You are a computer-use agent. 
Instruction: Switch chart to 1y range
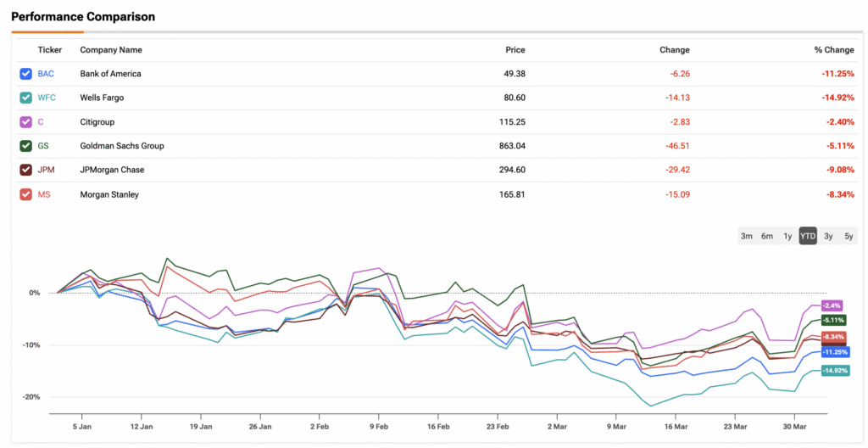click(787, 236)
